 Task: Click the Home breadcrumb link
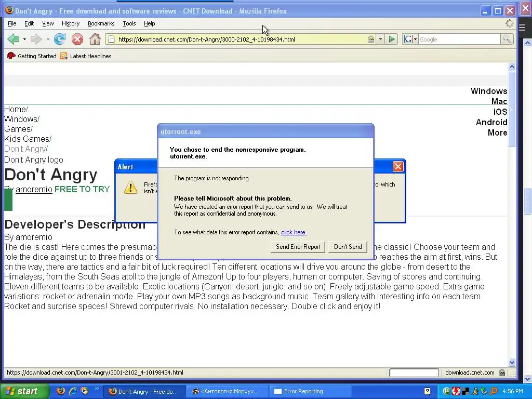(15, 109)
